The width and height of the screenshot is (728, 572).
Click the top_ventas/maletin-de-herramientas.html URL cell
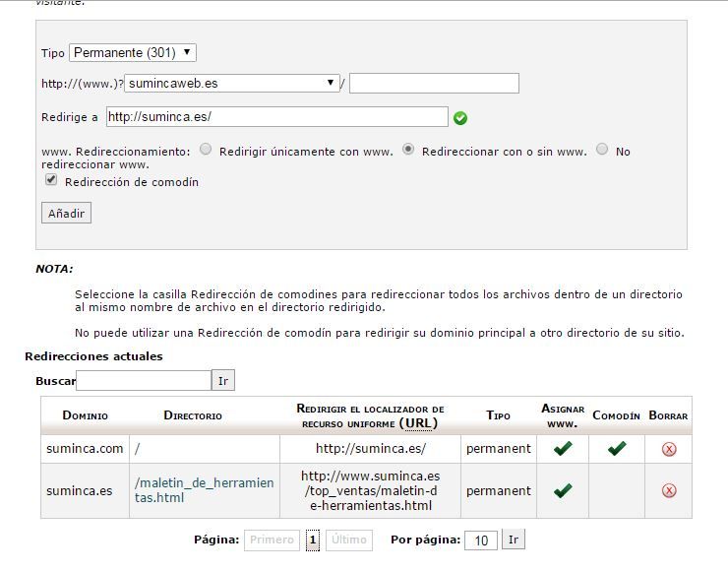(x=371, y=490)
